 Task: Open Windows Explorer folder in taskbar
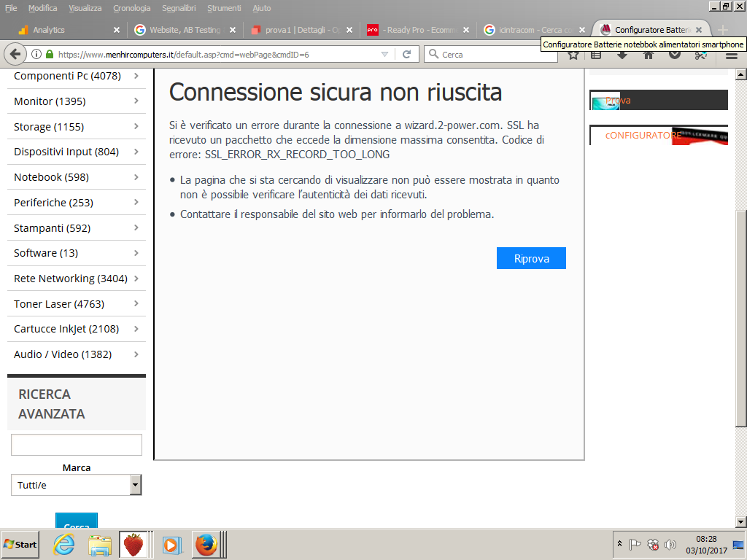coord(99,544)
